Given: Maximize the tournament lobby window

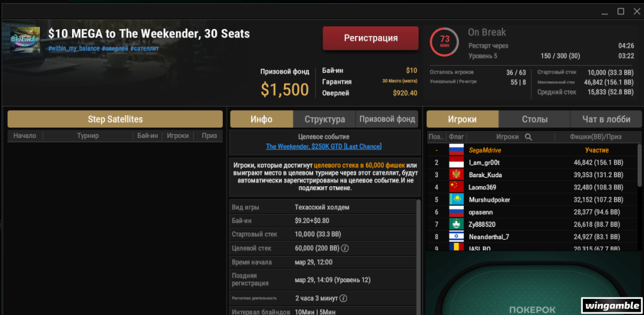Looking at the screenshot, I should point(621,12).
